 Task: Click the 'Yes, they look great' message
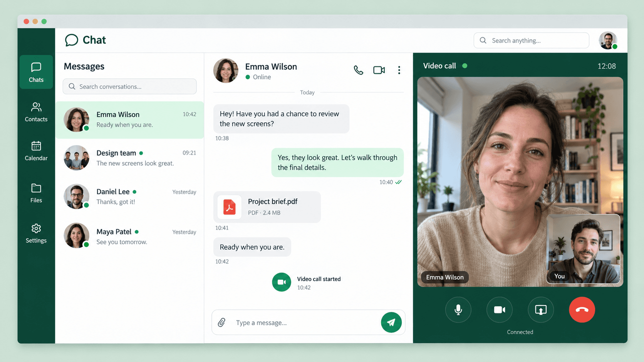coord(337,162)
